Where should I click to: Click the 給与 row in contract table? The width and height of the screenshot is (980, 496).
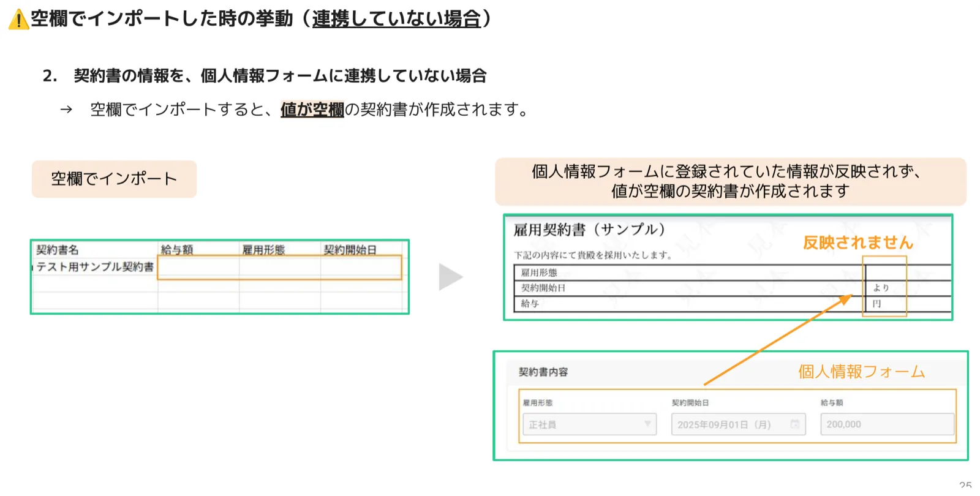point(732,304)
